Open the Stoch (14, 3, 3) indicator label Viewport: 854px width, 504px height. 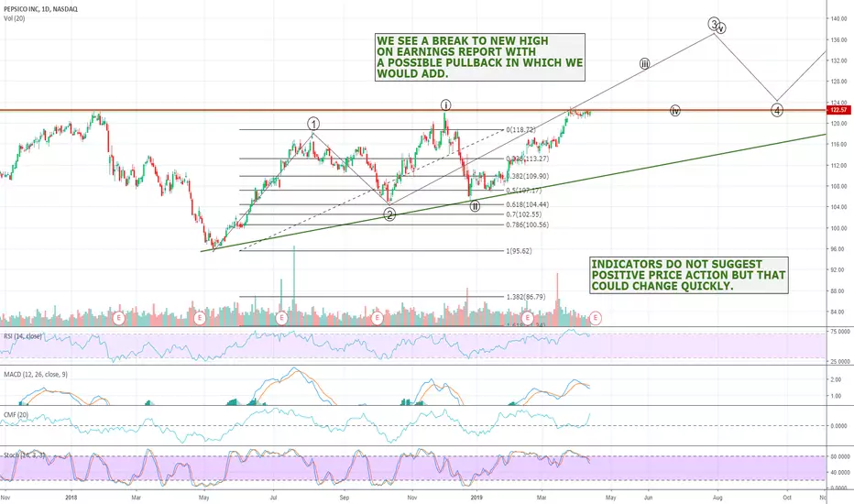25,455
